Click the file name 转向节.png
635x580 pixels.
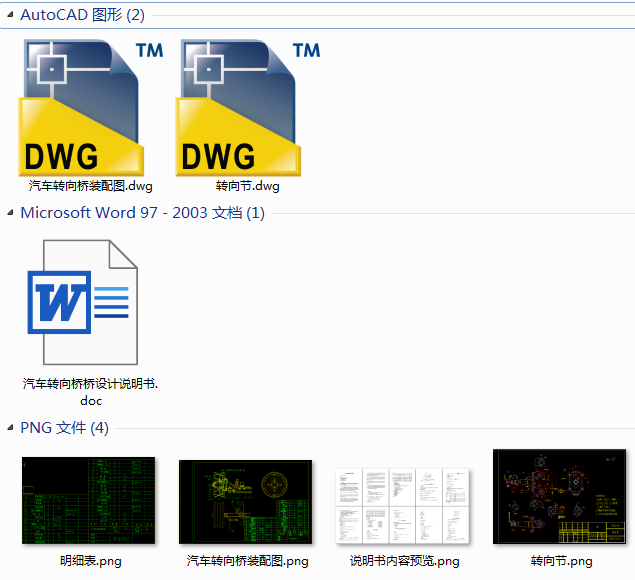[561, 561]
